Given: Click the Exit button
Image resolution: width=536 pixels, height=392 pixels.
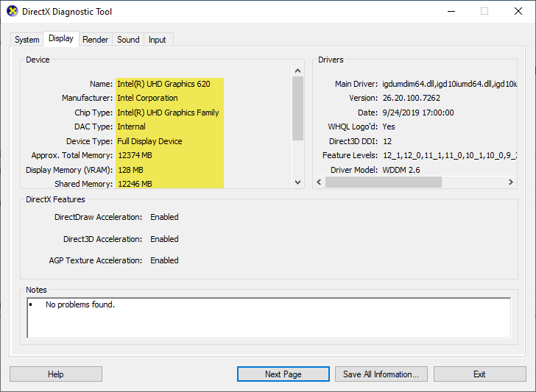Looking at the screenshot, I should coord(479,374).
